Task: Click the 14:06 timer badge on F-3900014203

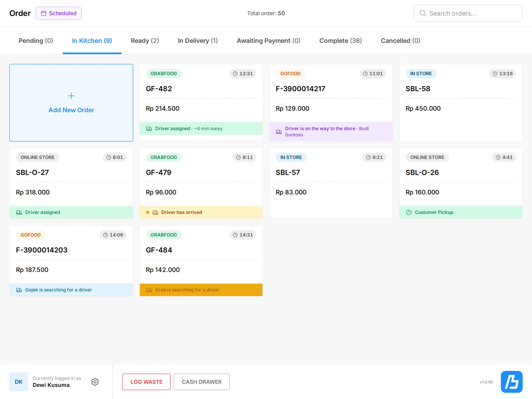Action: click(113, 235)
